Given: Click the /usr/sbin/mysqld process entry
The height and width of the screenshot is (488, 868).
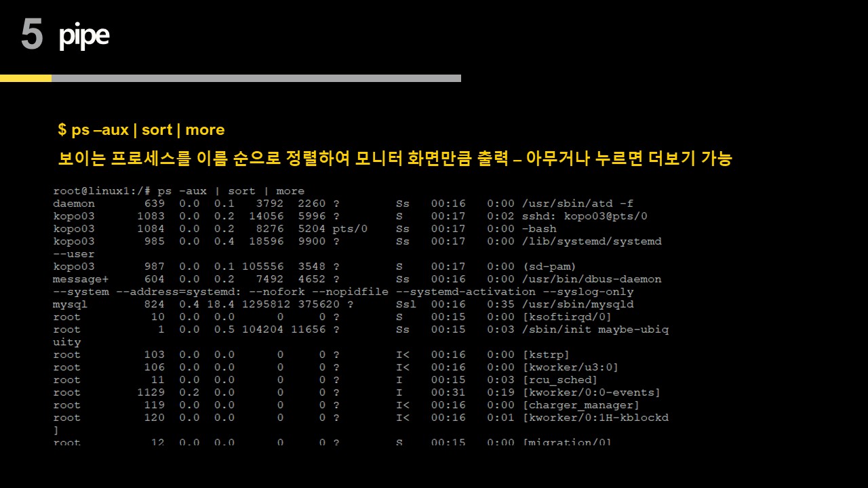Looking at the screenshot, I should (577, 304).
